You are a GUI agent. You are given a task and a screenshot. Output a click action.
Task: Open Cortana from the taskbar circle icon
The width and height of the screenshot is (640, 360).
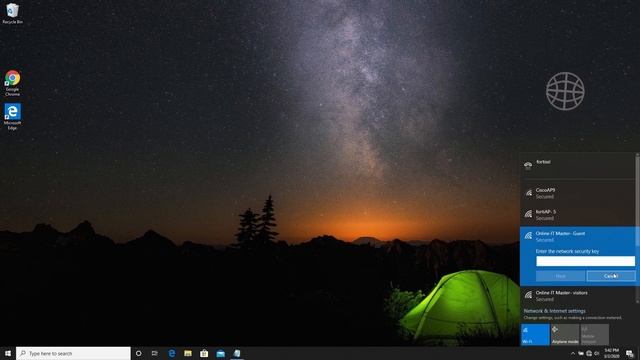pyautogui.click(x=138, y=353)
